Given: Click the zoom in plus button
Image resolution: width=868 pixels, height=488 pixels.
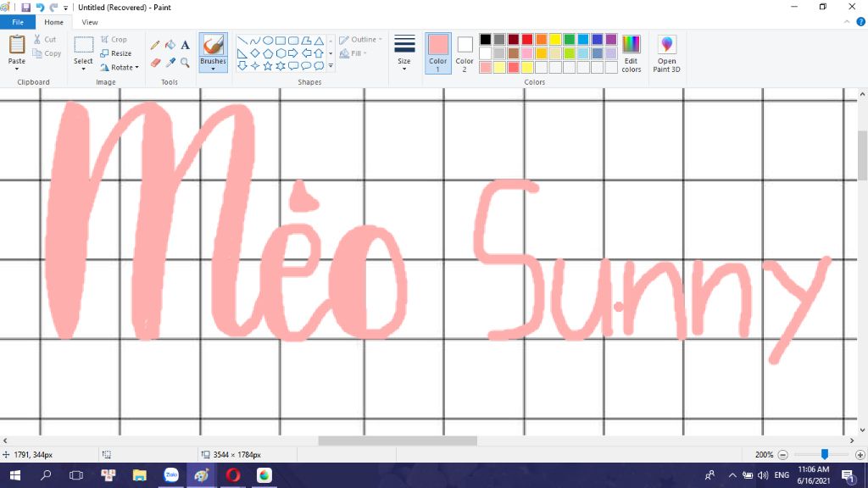Looking at the screenshot, I should click(x=860, y=455).
